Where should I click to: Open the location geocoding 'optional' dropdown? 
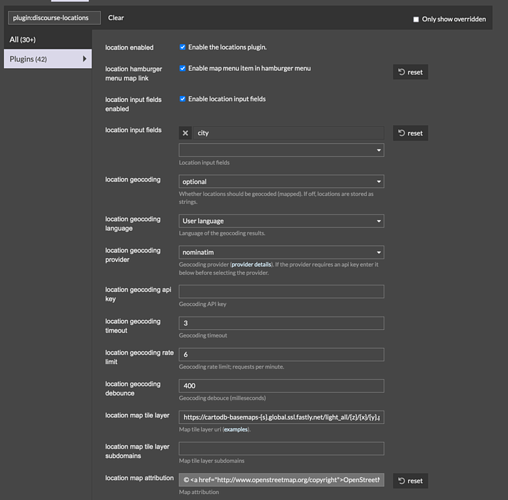pos(281,181)
